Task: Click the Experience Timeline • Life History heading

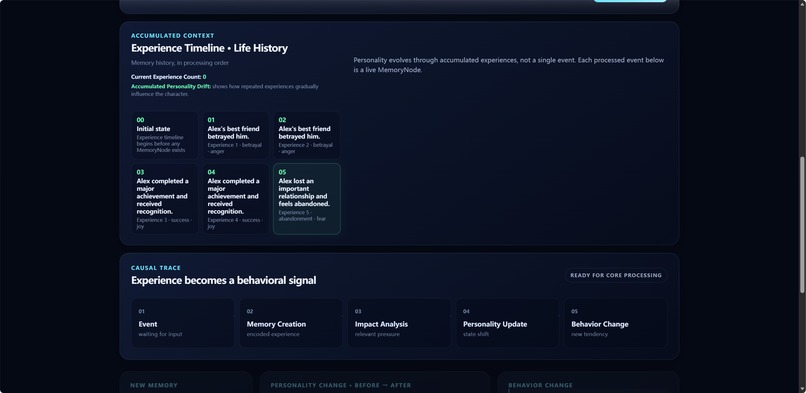Action: click(x=209, y=48)
